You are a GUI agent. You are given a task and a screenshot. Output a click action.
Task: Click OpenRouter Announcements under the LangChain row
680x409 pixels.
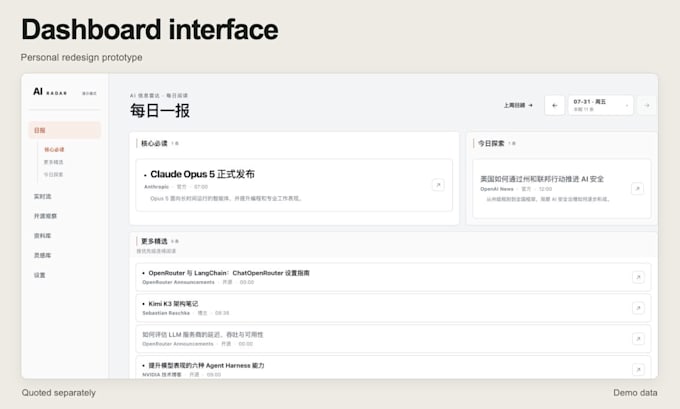tap(178, 282)
